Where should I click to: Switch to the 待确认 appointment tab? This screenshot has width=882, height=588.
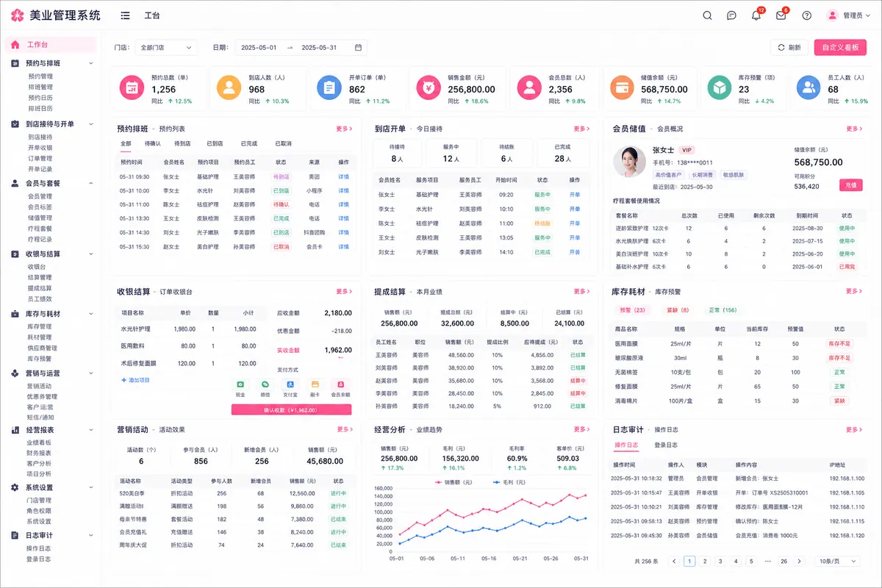click(x=152, y=144)
